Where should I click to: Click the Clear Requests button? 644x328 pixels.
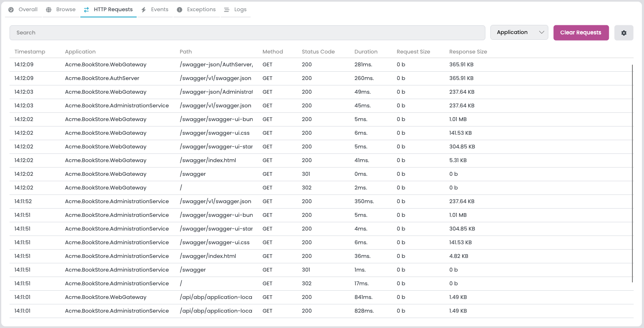point(581,32)
